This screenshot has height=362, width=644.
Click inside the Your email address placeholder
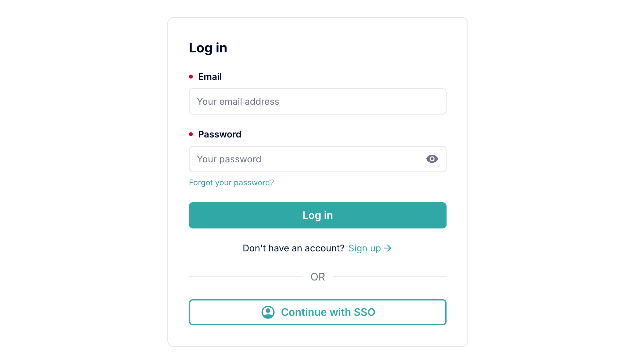[x=238, y=101]
